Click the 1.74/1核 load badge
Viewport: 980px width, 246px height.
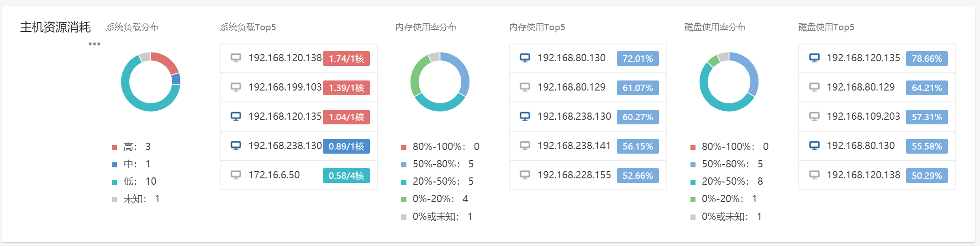[346, 59]
